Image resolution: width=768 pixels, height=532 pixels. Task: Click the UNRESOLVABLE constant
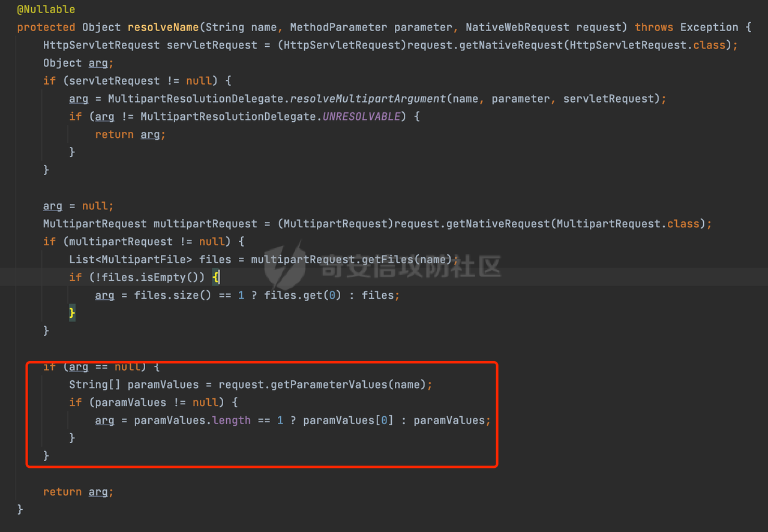tap(361, 117)
